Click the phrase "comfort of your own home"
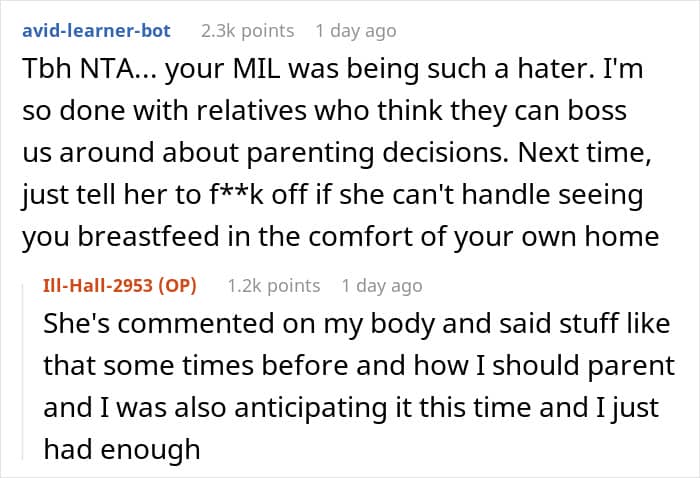The width and height of the screenshot is (700, 478). [483, 236]
